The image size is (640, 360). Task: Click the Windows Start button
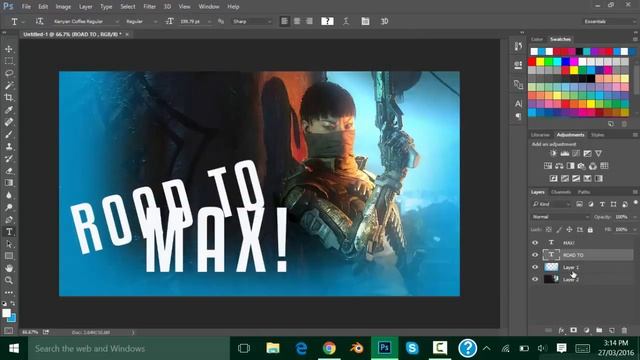pos(14,348)
